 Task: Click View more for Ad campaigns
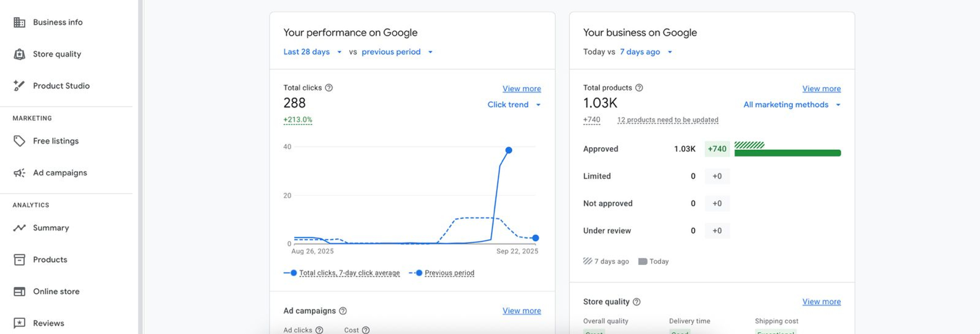pyautogui.click(x=521, y=311)
